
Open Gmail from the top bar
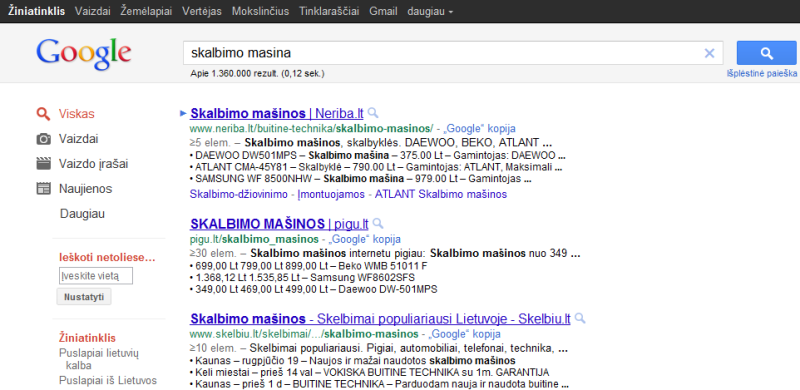click(x=383, y=11)
